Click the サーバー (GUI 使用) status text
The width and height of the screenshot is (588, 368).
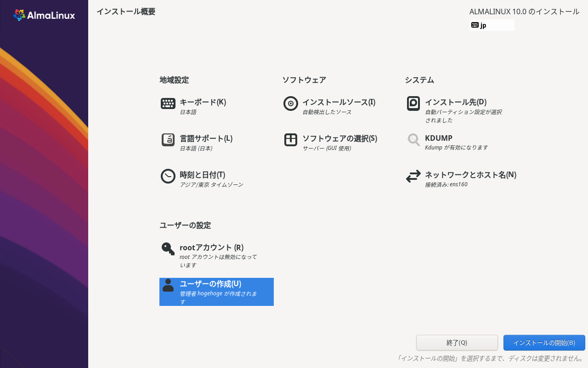click(x=327, y=149)
